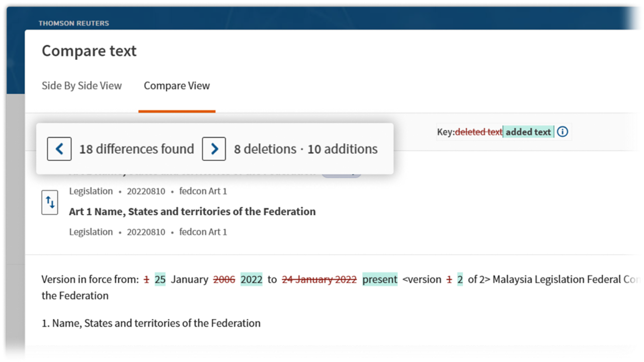Open the bold Art 1 Name, States title
This screenshot has width=644, height=362.
192,212
